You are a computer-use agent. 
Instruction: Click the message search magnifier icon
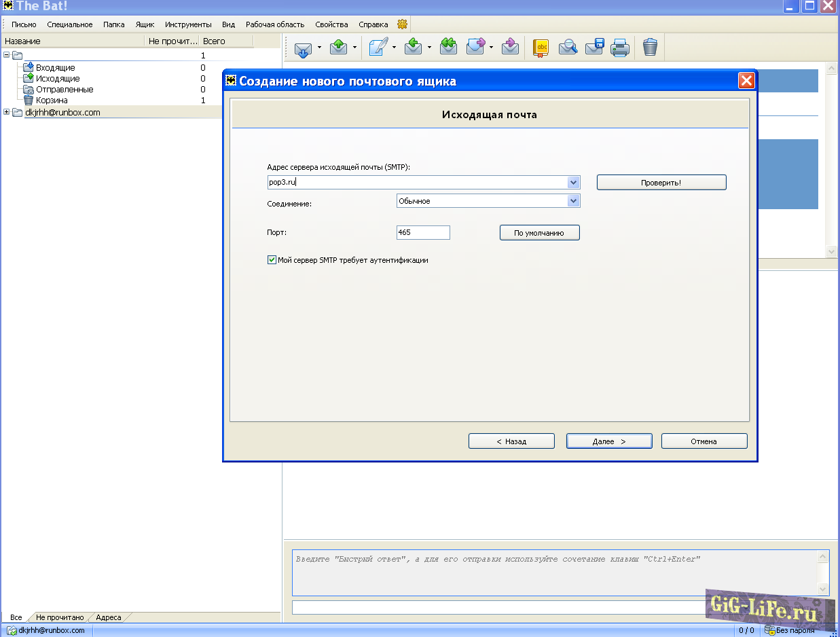[568, 48]
